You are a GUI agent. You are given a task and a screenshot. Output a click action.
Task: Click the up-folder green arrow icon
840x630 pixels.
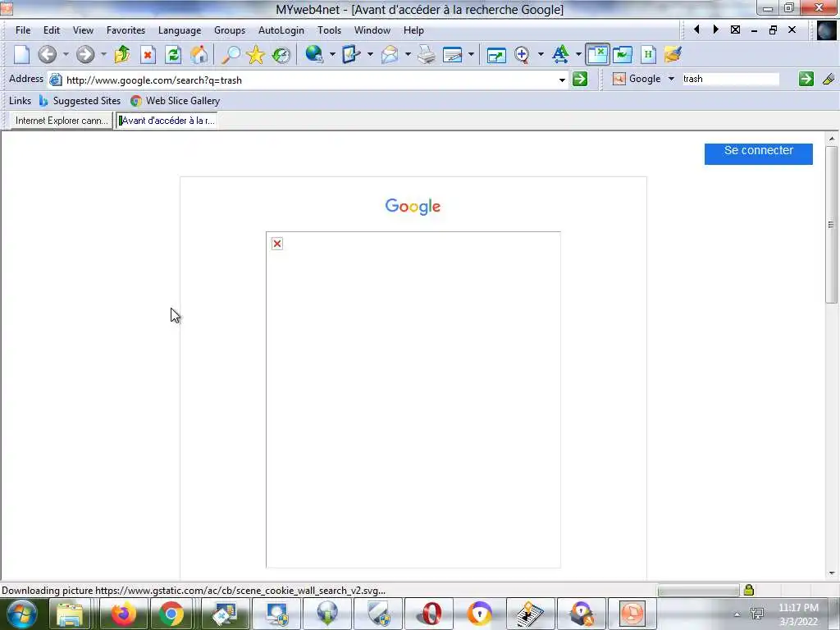122,55
